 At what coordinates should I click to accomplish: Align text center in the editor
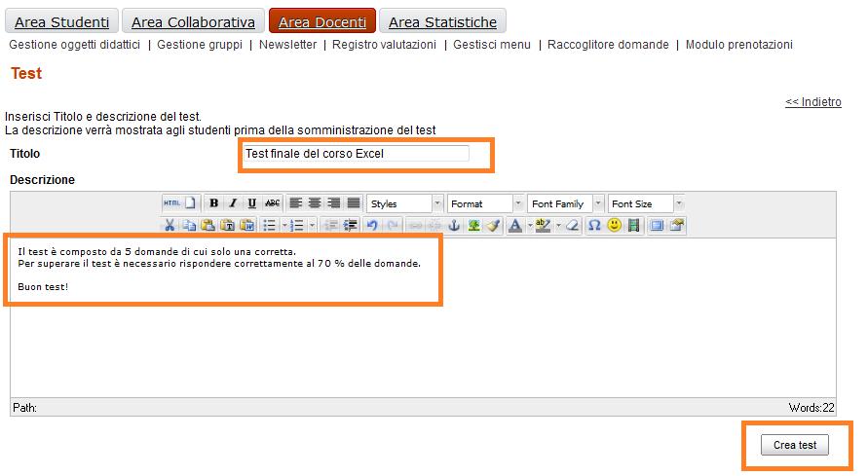point(315,203)
